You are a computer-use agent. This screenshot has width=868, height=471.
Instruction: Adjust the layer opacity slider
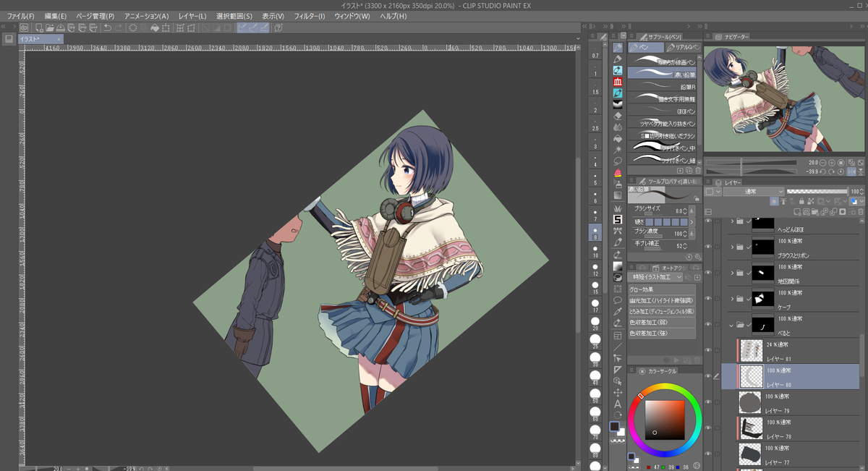[x=816, y=192]
